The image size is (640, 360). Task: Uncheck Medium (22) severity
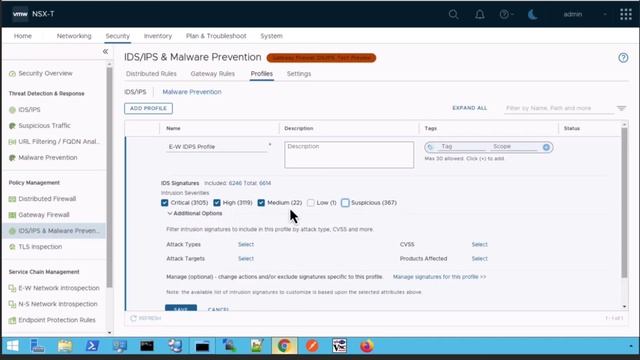(x=261, y=203)
